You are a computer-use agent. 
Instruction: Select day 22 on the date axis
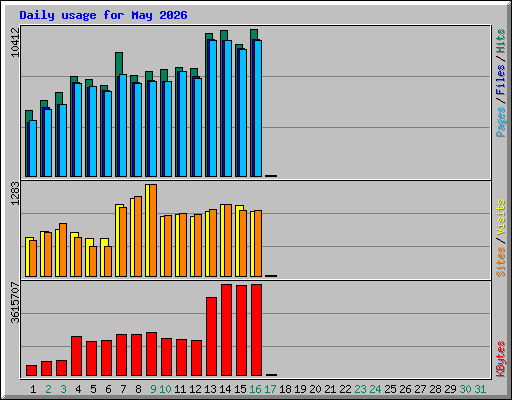click(x=345, y=389)
